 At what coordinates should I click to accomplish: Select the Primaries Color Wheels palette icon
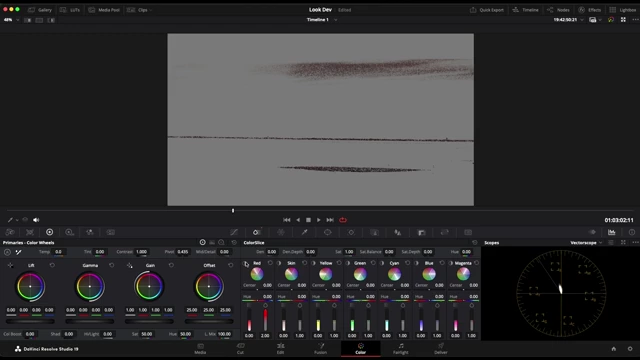(x=49, y=232)
